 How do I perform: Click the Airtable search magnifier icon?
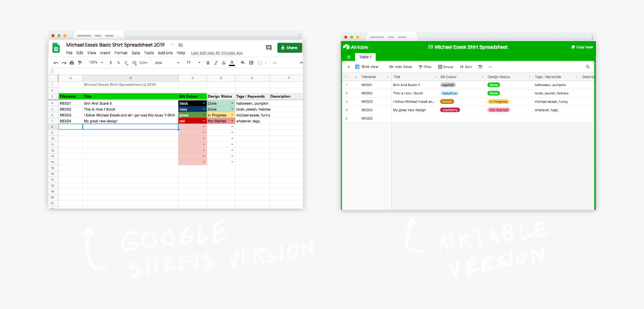pos(588,67)
